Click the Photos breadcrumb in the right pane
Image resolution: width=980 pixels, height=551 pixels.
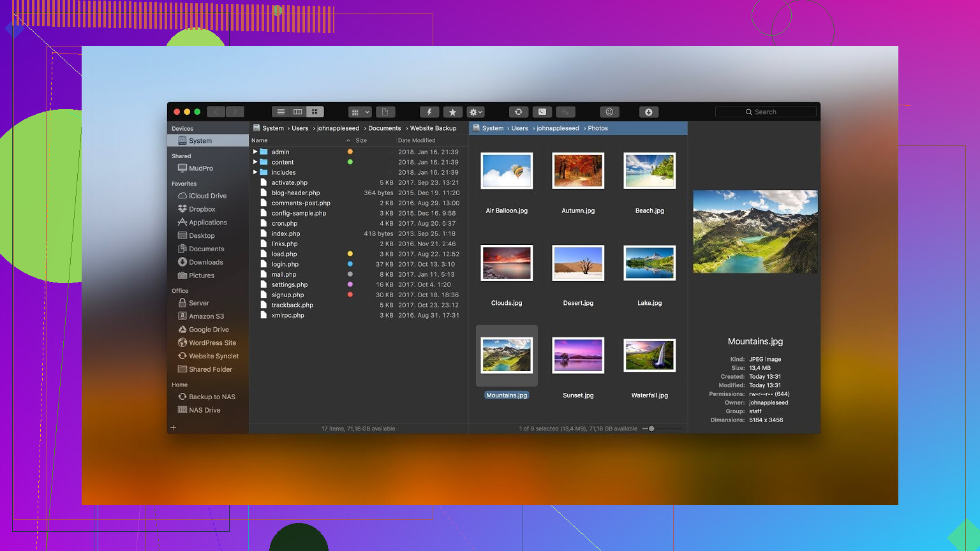coord(598,128)
